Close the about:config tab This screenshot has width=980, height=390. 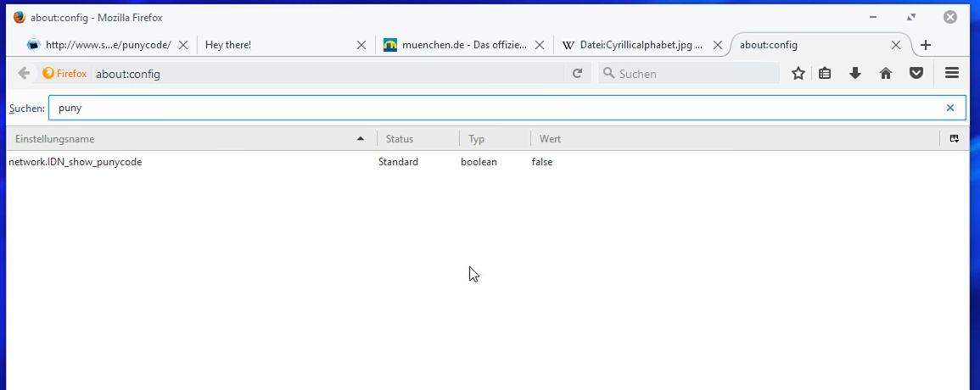tap(896, 45)
